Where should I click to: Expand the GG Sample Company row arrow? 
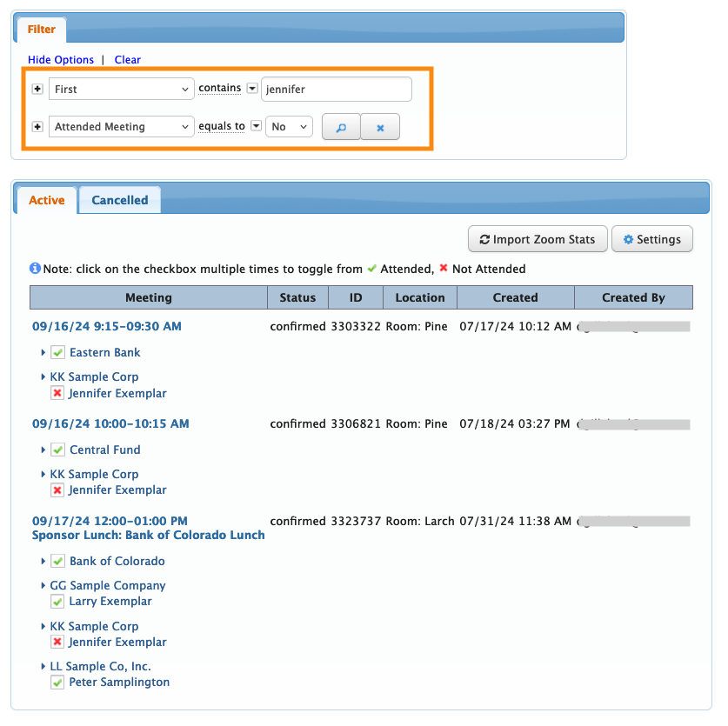coord(43,585)
